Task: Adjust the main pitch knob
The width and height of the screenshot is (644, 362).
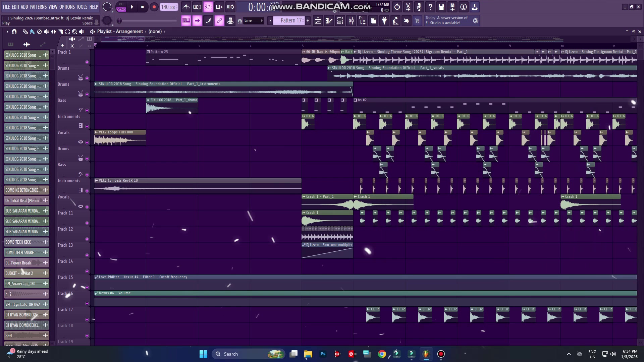Action: pos(107,21)
